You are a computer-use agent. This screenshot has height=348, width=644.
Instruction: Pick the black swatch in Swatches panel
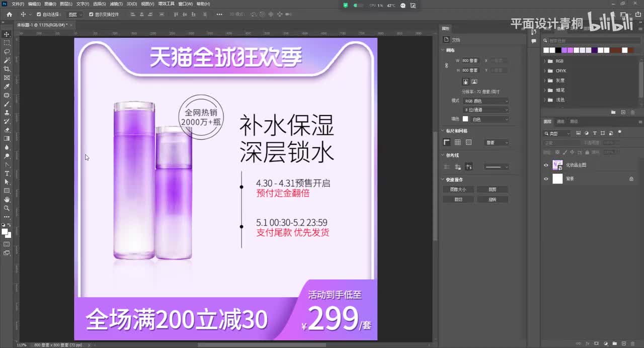pos(558,50)
